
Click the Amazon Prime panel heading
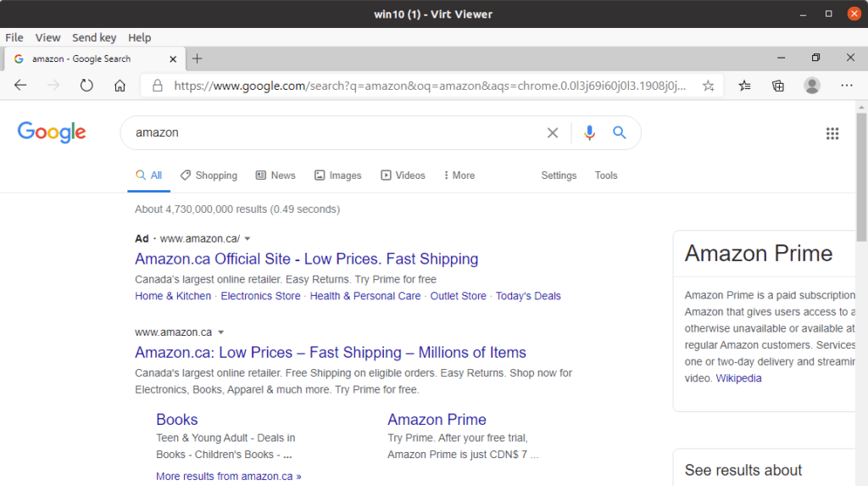(x=759, y=254)
